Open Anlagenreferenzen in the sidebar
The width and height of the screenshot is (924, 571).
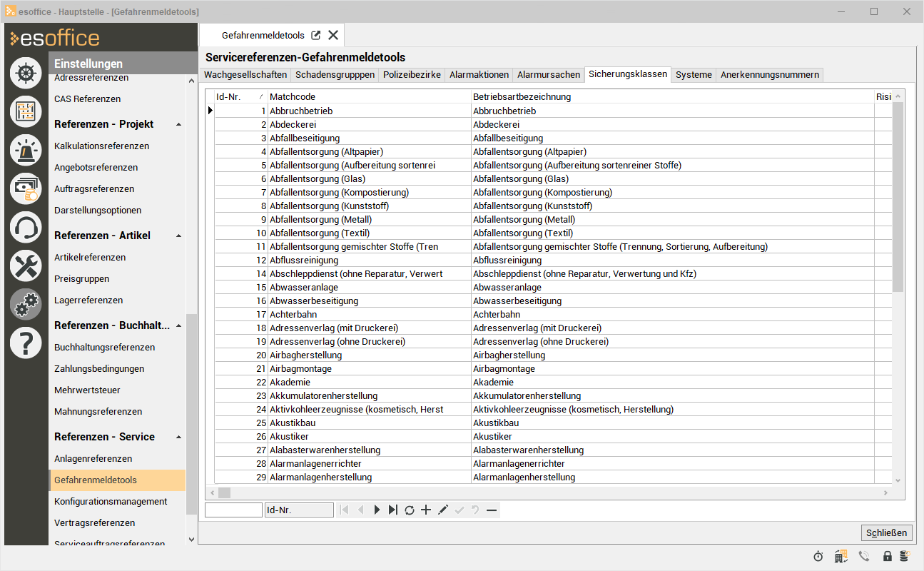click(x=93, y=458)
